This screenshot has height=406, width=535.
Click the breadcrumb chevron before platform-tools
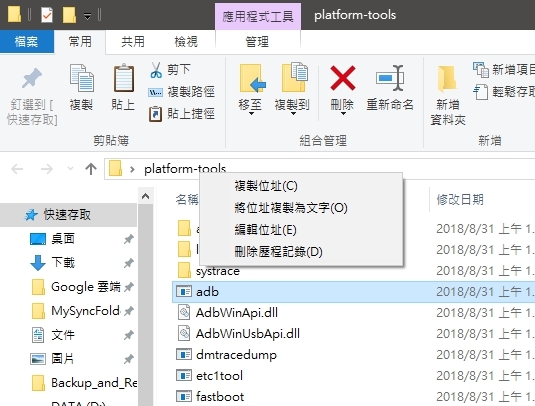[x=132, y=169]
